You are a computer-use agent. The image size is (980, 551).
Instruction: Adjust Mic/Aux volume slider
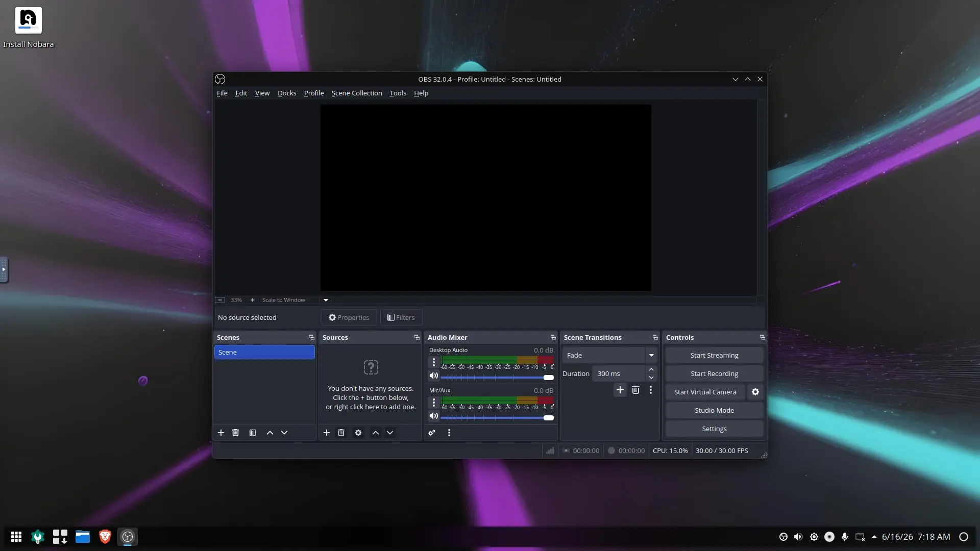coord(497,418)
